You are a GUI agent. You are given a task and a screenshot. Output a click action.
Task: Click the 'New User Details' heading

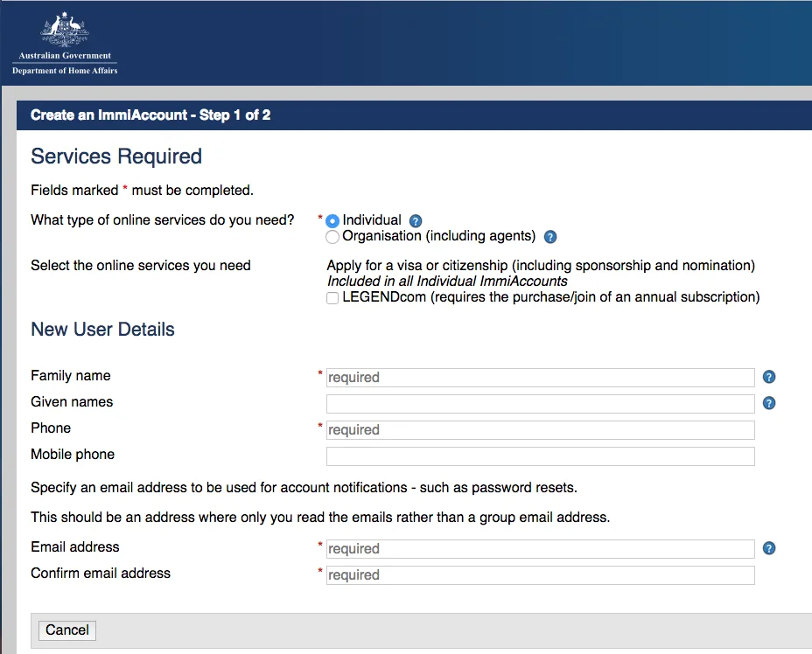[102, 330]
